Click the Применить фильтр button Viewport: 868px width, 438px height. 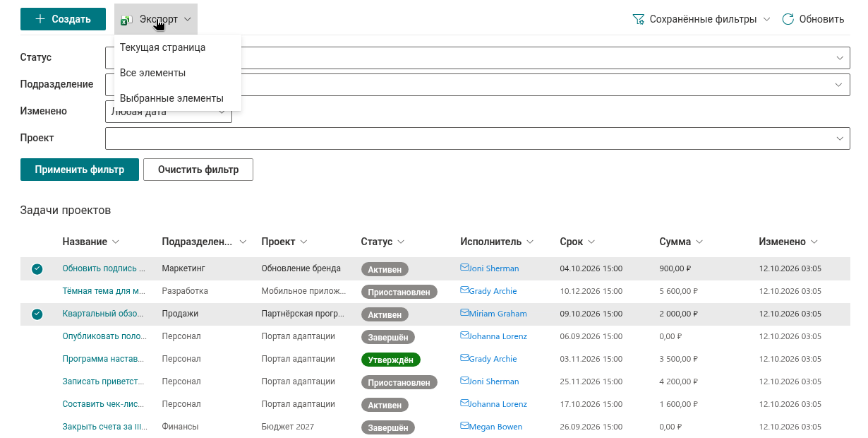[x=80, y=170]
